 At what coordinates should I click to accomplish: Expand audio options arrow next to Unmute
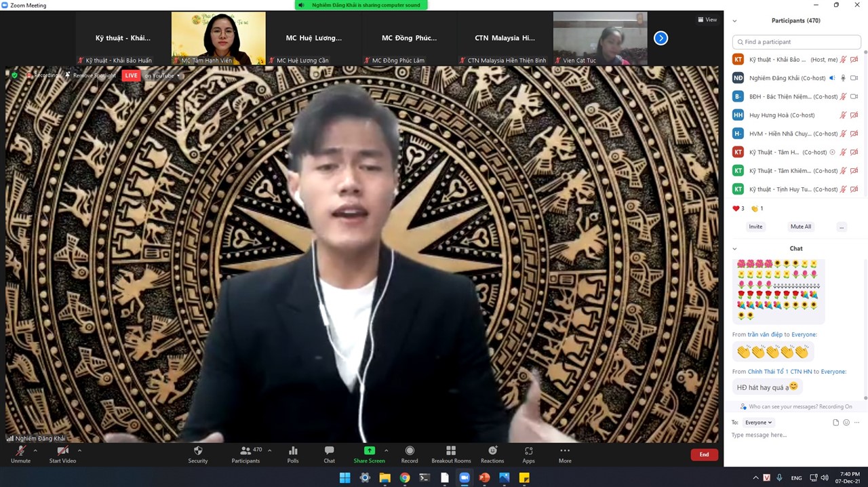tap(35, 450)
